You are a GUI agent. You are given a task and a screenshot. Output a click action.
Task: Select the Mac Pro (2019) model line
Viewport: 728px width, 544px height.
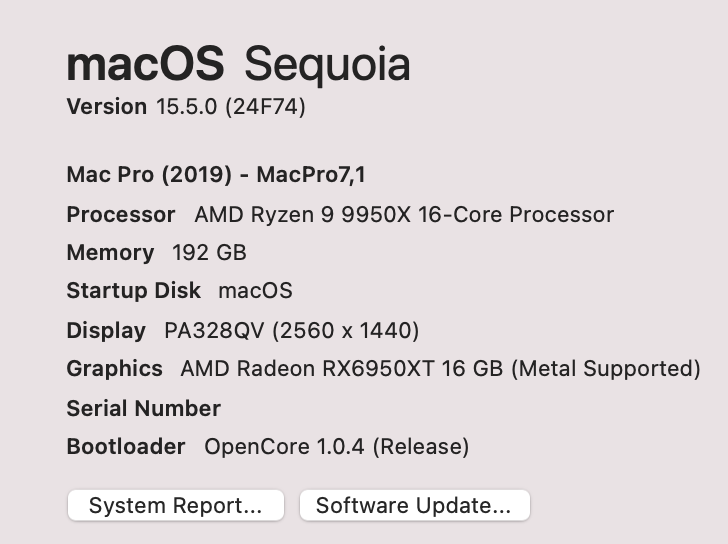216,175
